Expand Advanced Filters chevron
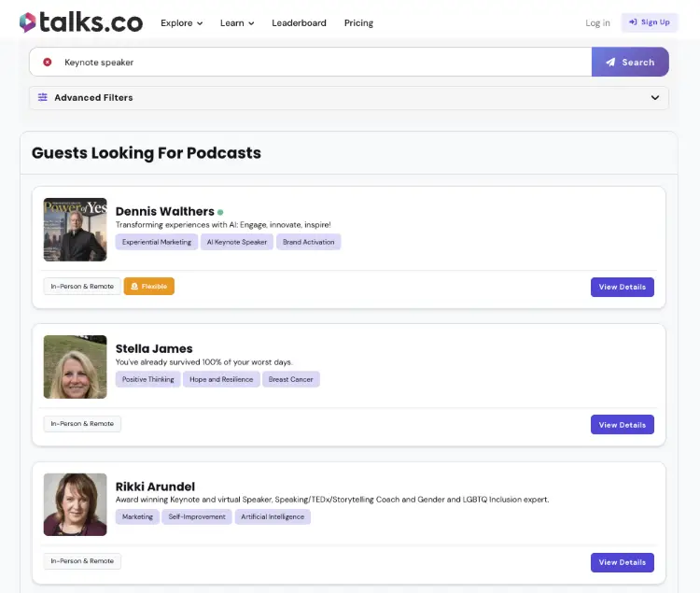700x593 pixels. [654, 97]
